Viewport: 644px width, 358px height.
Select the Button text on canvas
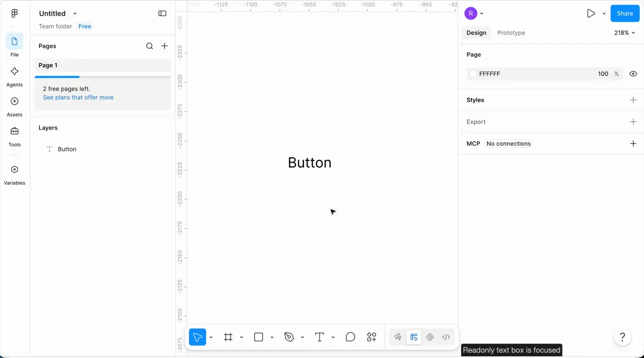click(x=309, y=163)
